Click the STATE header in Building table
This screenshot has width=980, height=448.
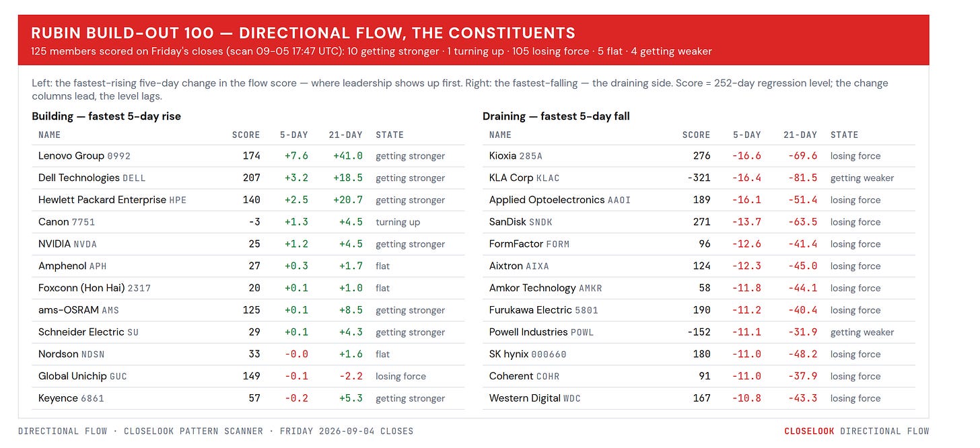(390, 135)
